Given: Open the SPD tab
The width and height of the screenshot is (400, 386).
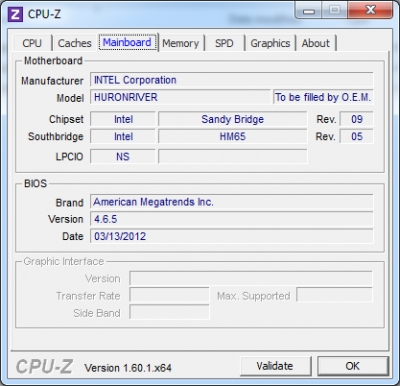Looking at the screenshot, I should point(224,43).
